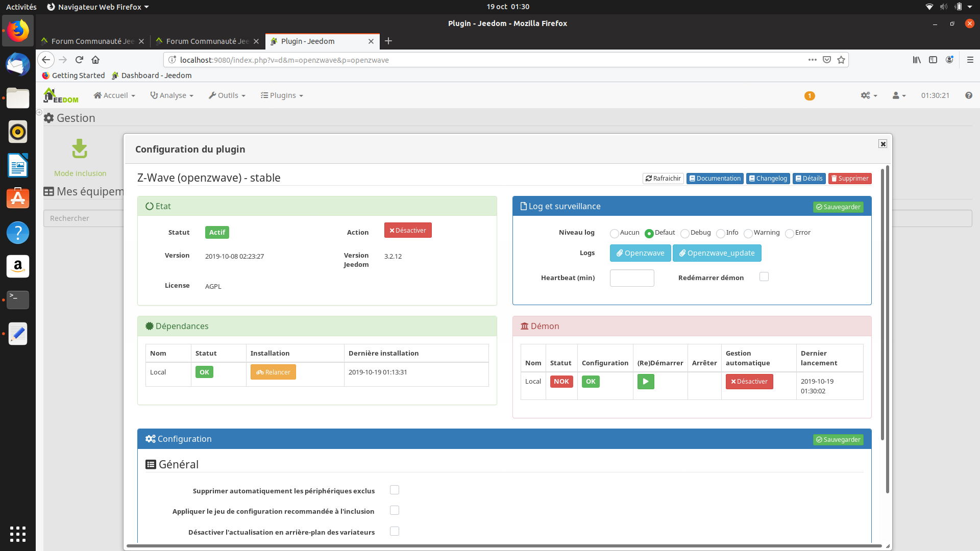The height and width of the screenshot is (551, 980).
Task: Select the Error log level
Action: [x=790, y=233]
